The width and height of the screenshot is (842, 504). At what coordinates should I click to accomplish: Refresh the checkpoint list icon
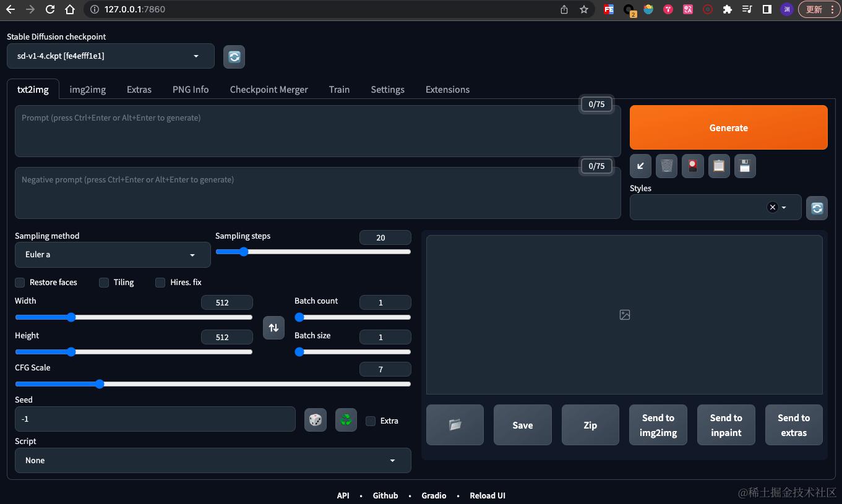[x=234, y=56]
